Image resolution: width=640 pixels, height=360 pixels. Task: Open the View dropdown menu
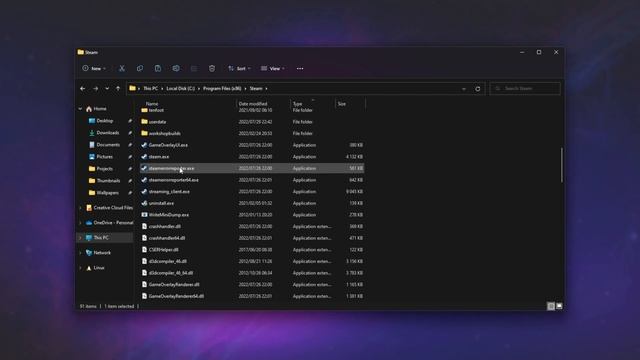273,69
